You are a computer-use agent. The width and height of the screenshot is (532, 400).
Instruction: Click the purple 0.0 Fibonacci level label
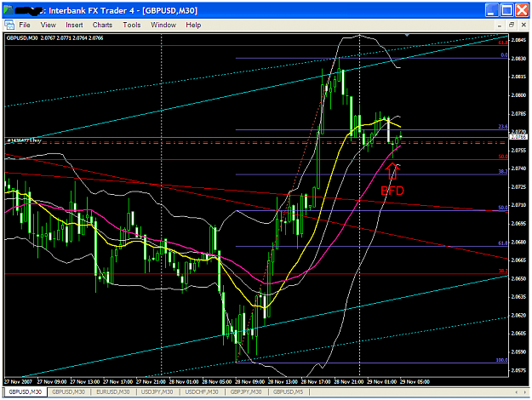point(504,55)
